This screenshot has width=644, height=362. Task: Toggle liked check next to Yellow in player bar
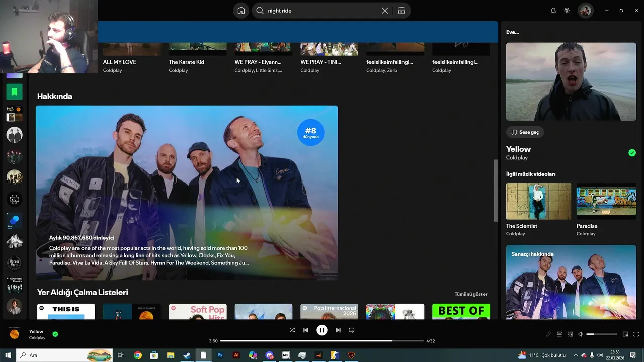55,334
